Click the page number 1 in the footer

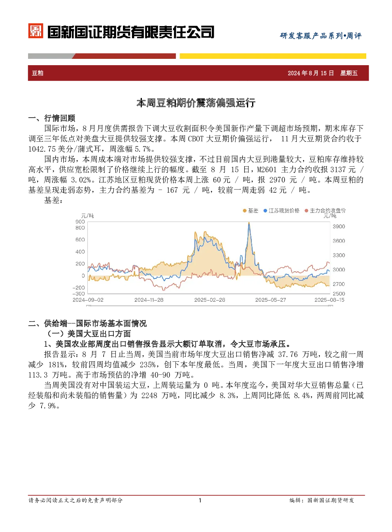pos(200,500)
